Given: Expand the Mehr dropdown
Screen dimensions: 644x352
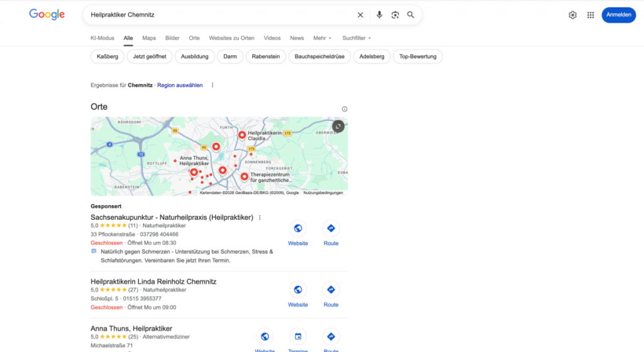Looking at the screenshot, I should coord(323,38).
